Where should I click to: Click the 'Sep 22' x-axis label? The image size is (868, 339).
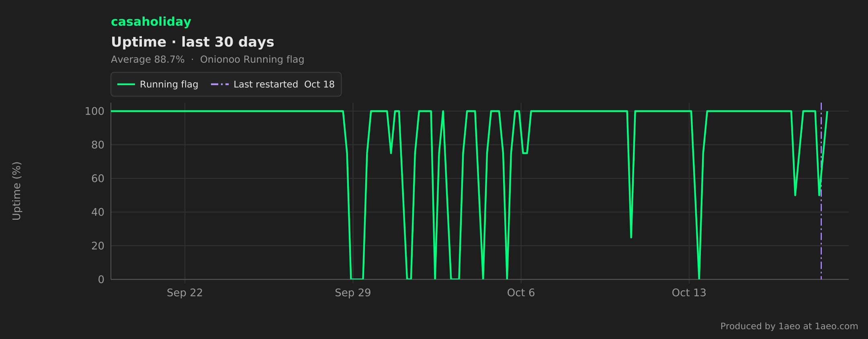(x=185, y=293)
